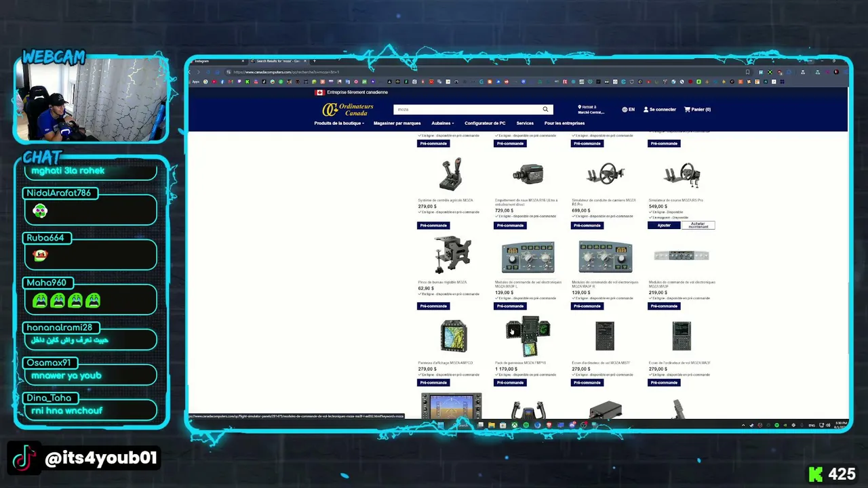Click the 729,00 $ price text
868x488 pixels.
tap(504, 211)
